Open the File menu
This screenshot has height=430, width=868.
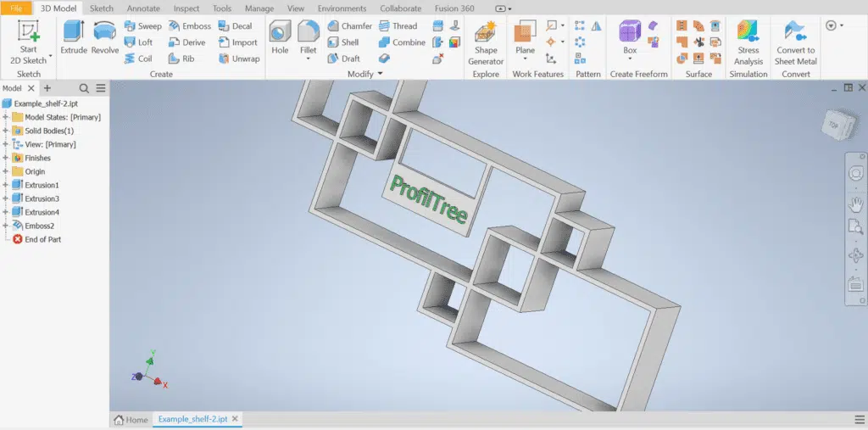point(16,8)
